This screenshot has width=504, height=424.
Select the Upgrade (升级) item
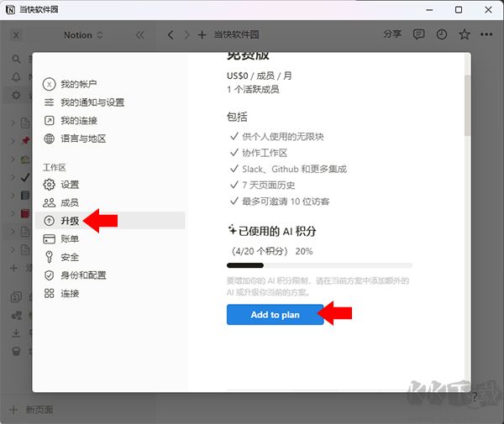110,221
